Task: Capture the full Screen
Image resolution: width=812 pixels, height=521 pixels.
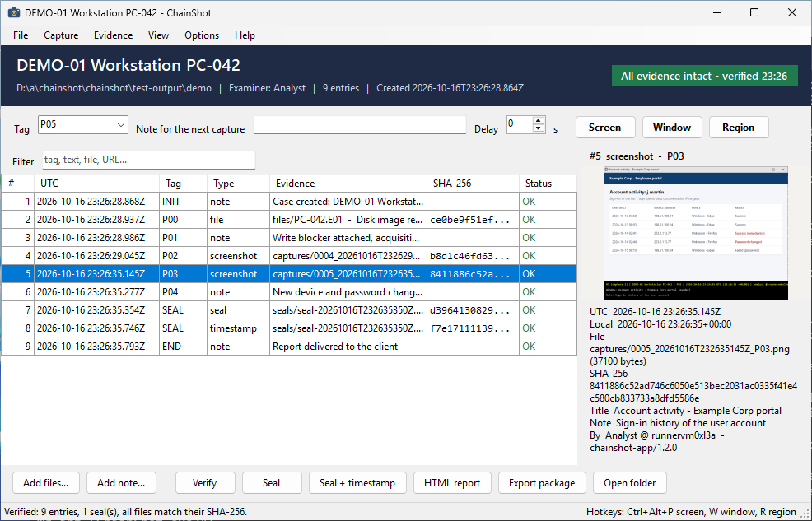Action: pyautogui.click(x=604, y=128)
